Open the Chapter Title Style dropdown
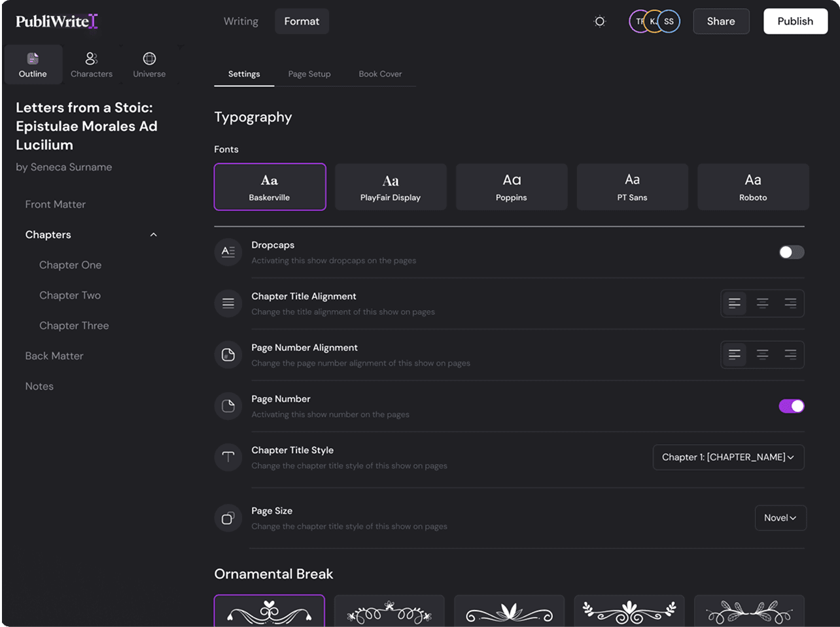Viewport: 840px width, 627px height. tap(728, 457)
